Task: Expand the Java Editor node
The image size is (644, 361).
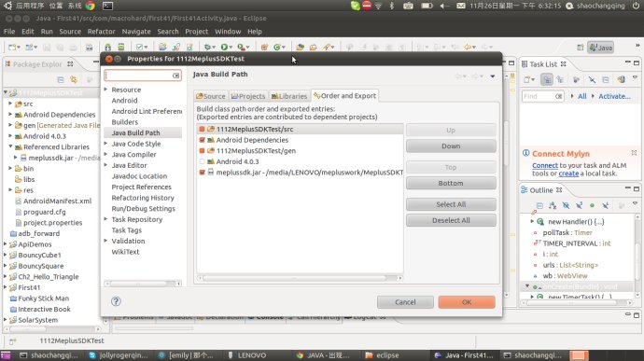Action: pos(106,165)
